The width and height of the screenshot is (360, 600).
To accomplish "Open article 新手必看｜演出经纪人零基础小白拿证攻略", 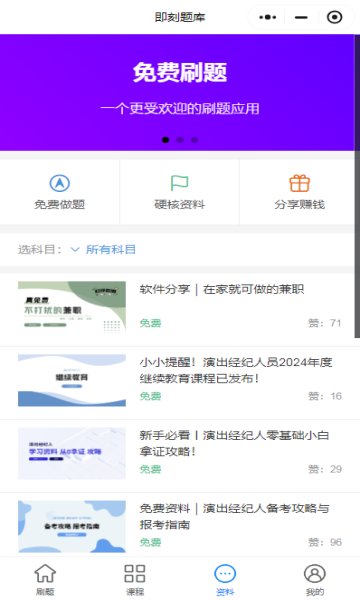I will pos(235,443).
